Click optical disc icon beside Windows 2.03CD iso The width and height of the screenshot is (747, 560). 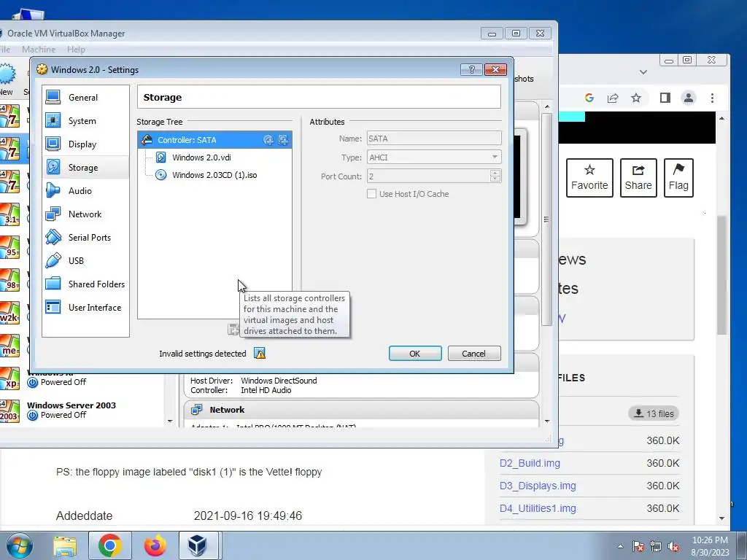click(x=161, y=175)
